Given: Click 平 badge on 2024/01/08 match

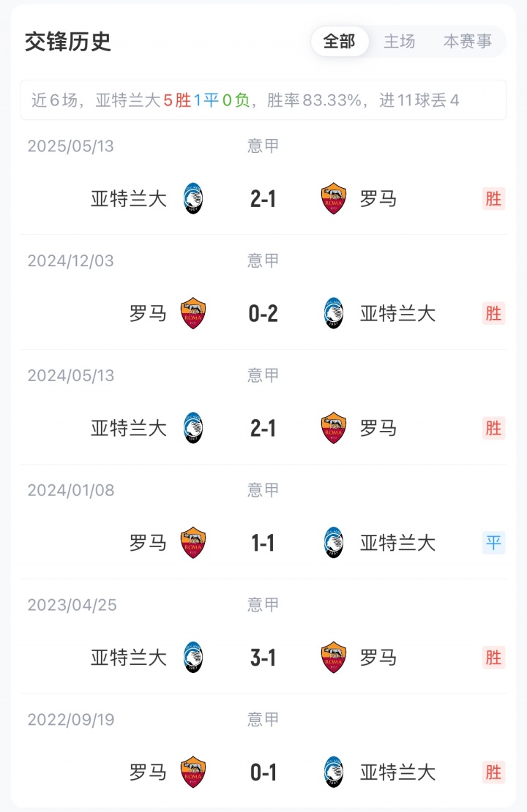Looking at the screenshot, I should click(x=493, y=543).
